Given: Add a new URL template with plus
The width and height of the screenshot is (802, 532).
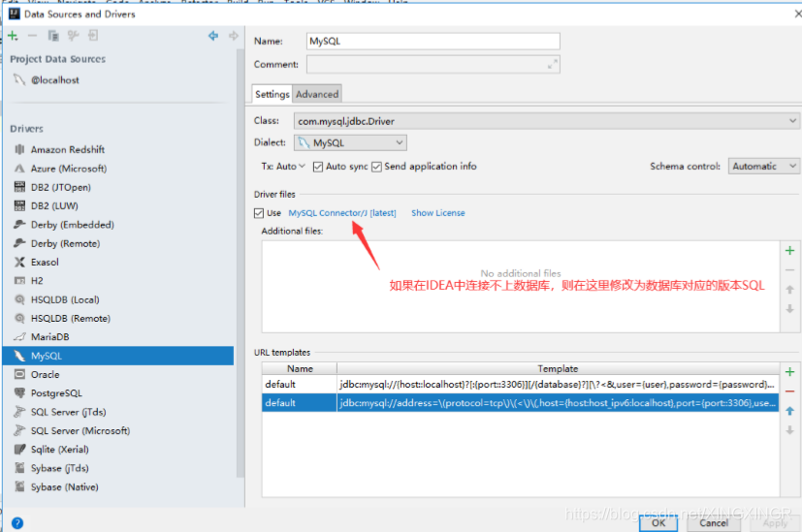Looking at the screenshot, I should [x=789, y=371].
